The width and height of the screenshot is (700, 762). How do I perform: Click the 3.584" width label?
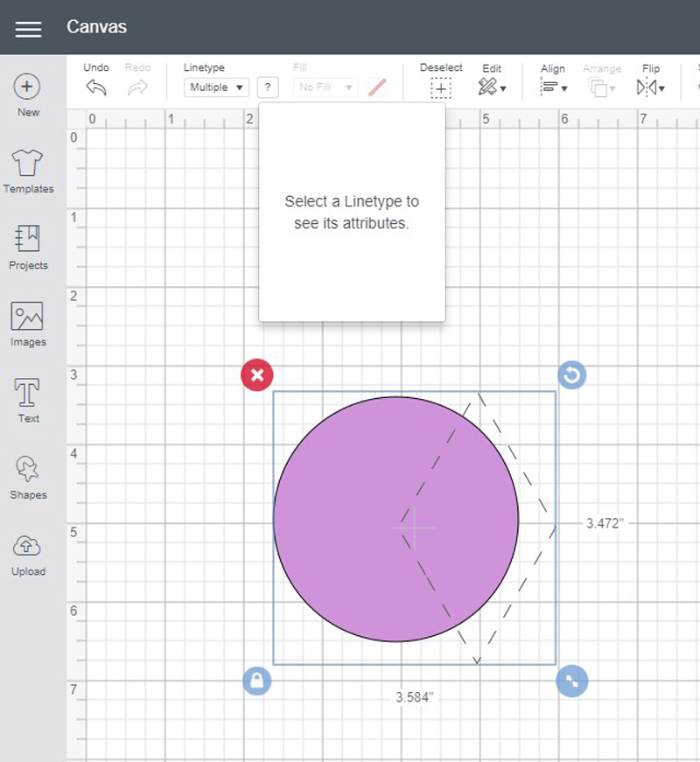pyautogui.click(x=414, y=697)
